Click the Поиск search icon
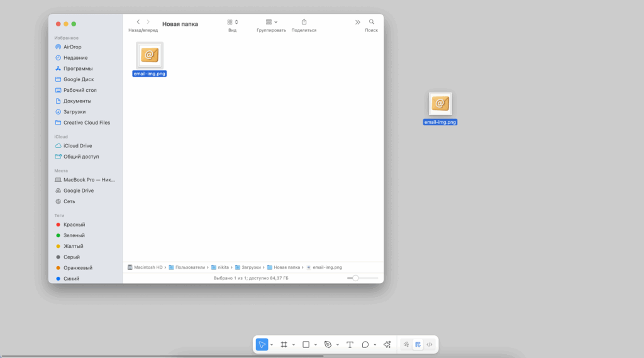This screenshot has width=644, height=358. [371, 22]
